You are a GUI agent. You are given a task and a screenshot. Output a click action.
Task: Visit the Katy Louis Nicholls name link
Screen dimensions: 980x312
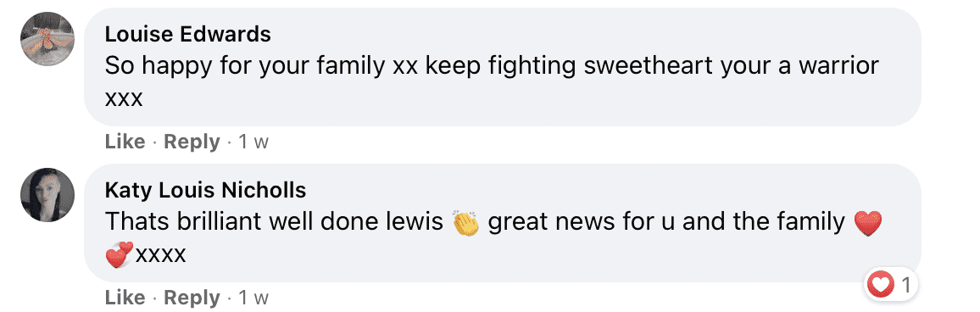206,189
